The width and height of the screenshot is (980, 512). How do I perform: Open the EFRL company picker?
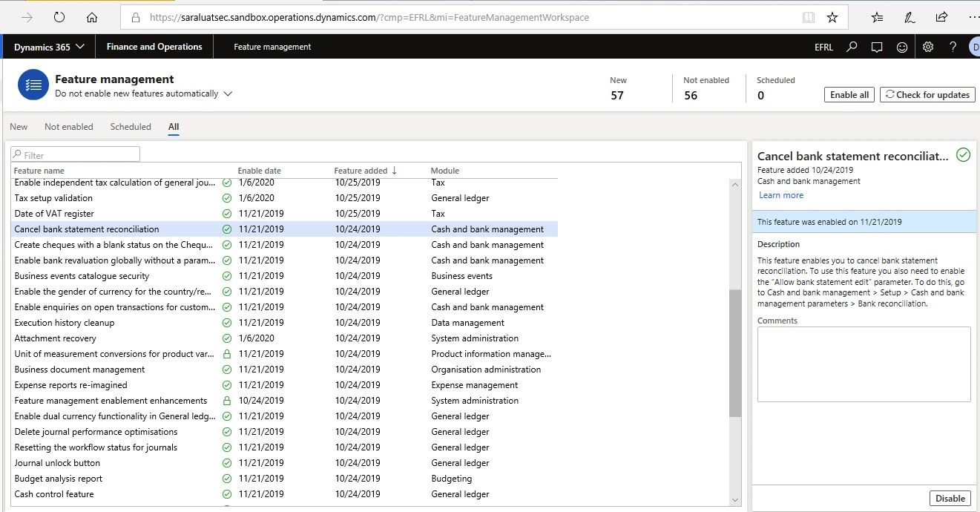[823, 47]
